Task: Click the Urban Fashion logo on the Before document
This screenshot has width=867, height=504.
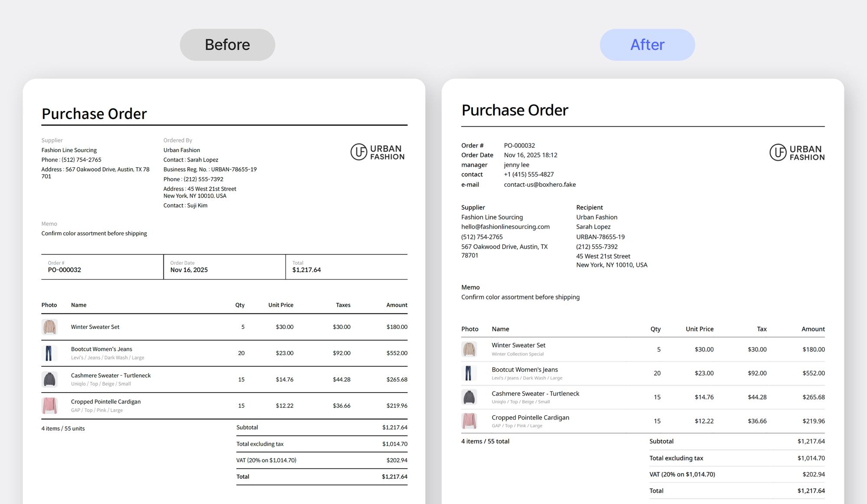Action: (x=377, y=152)
